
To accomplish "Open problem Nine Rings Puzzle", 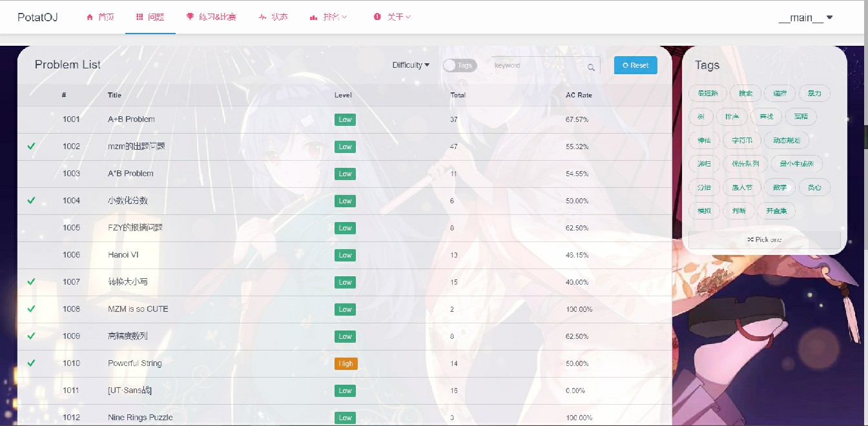I will tap(140, 418).
